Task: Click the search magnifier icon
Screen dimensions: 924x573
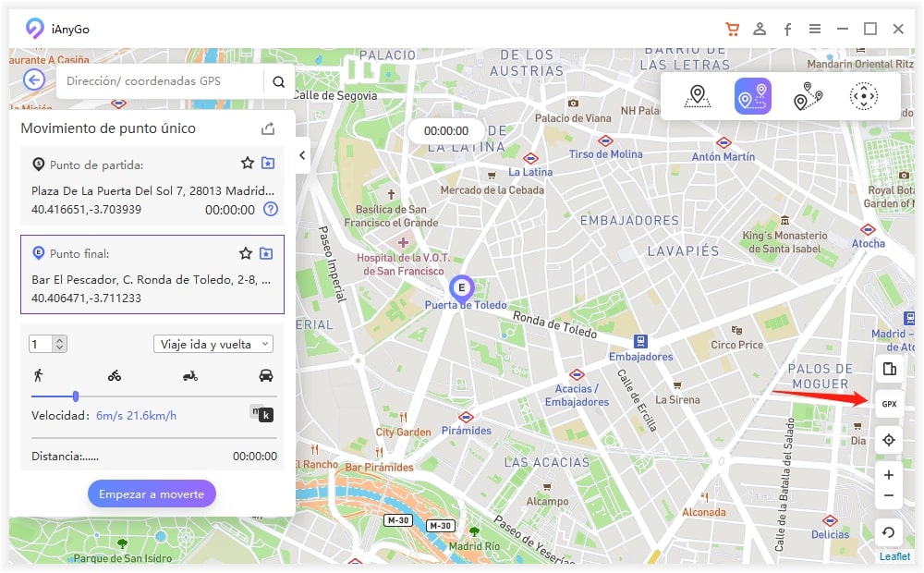Action: pos(279,81)
